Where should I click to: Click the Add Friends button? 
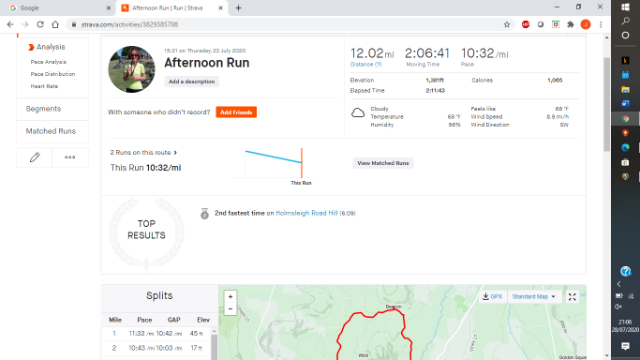point(236,112)
